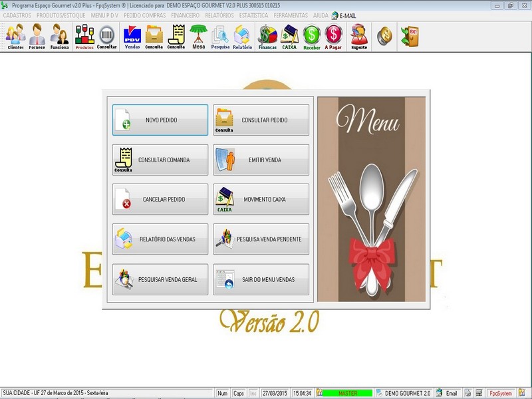Open the PDV Vendas icon
532x399 pixels.
(132, 37)
